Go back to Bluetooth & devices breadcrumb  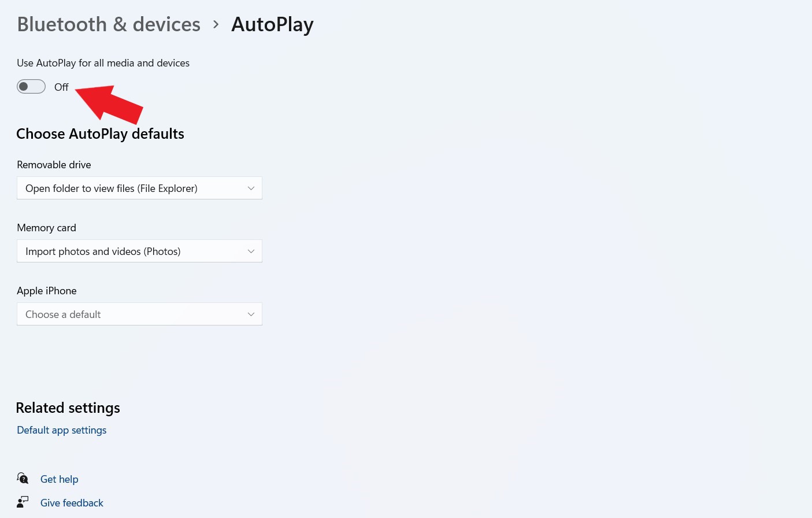tap(109, 24)
